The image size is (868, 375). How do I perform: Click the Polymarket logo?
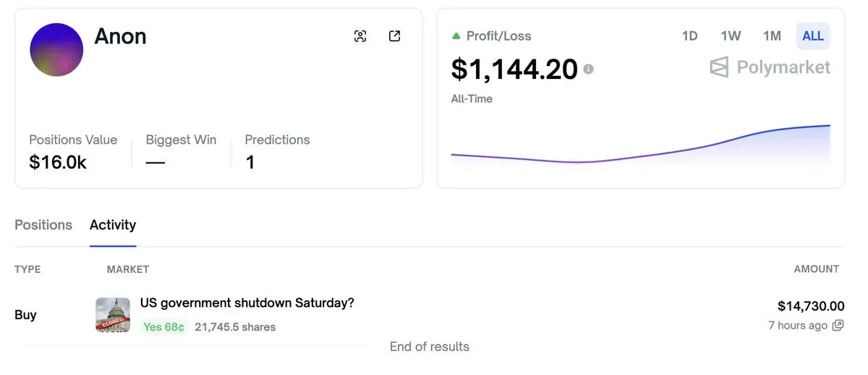770,67
